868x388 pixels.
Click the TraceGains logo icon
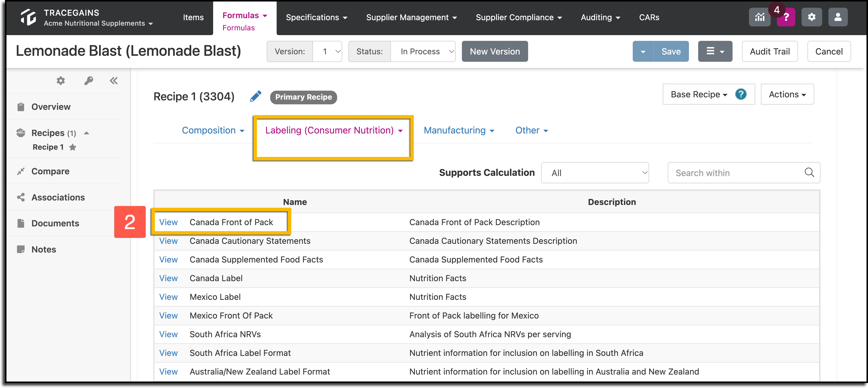click(x=28, y=17)
